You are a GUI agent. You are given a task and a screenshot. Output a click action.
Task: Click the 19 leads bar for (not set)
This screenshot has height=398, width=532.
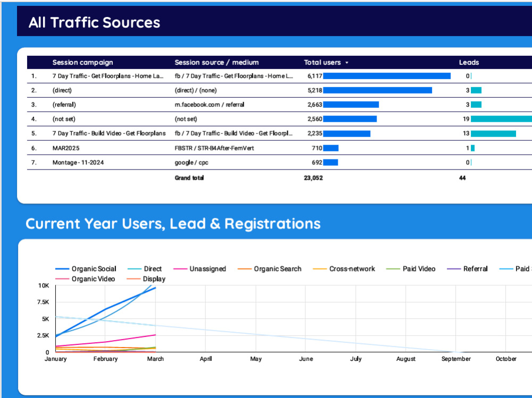click(x=502, y=119)
